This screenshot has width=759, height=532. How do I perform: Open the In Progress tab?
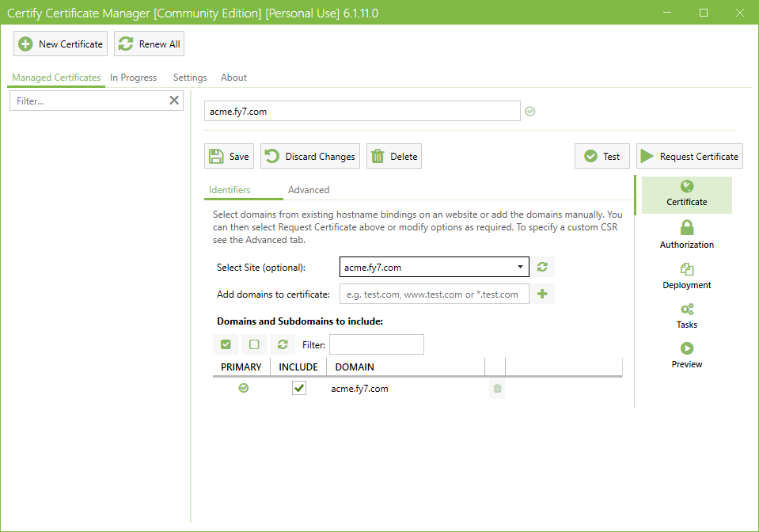pos(133,78)
